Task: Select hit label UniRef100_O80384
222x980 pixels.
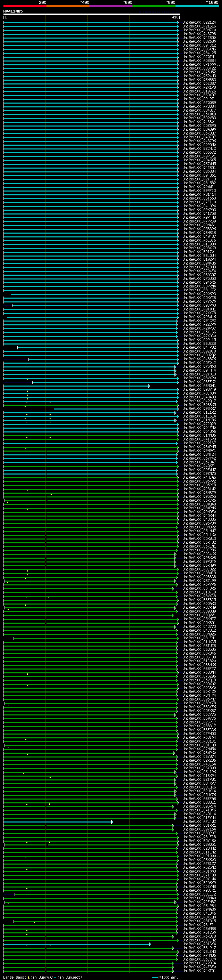Action: click(199, 172)
